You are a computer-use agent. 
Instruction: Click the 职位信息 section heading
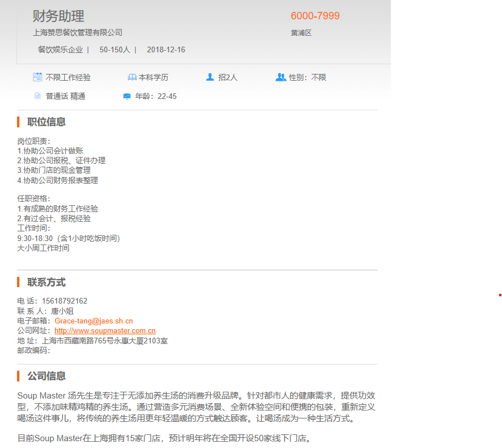coord(46,122)
